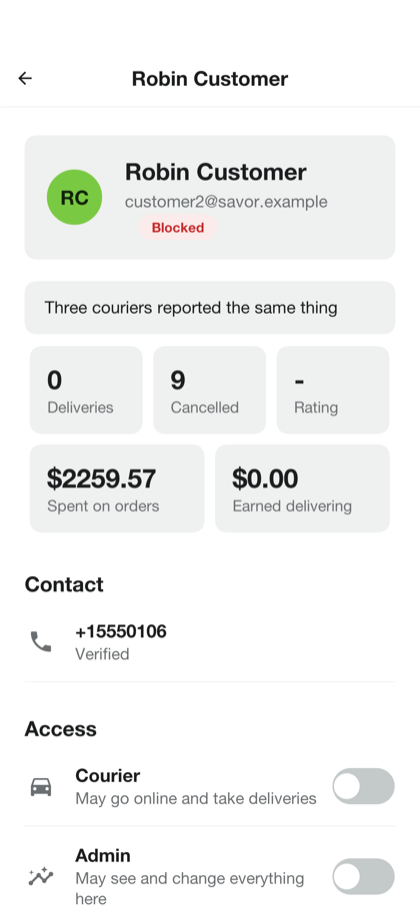The height and width of the screenshot is (909, 420).
Task: Select the Earned delivering card
Action: (302, 488)
